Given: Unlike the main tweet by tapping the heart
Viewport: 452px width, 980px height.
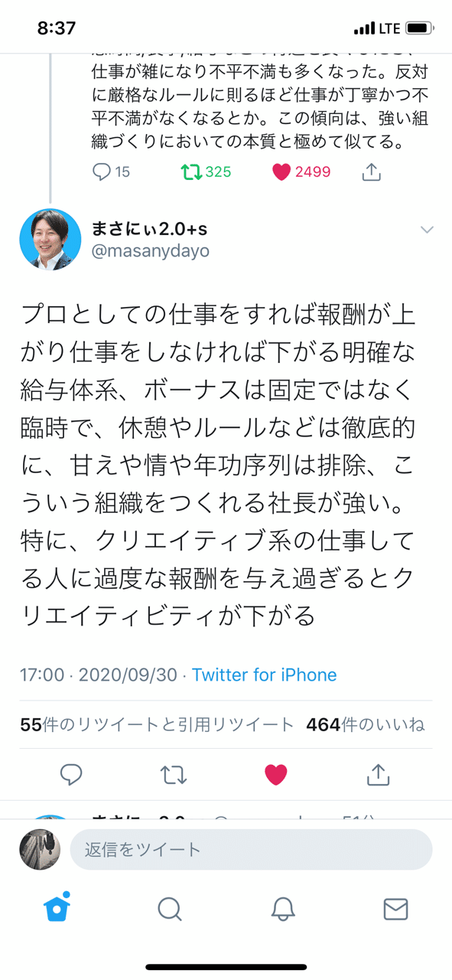Looking at the screenshot, I should pos(275,775).
